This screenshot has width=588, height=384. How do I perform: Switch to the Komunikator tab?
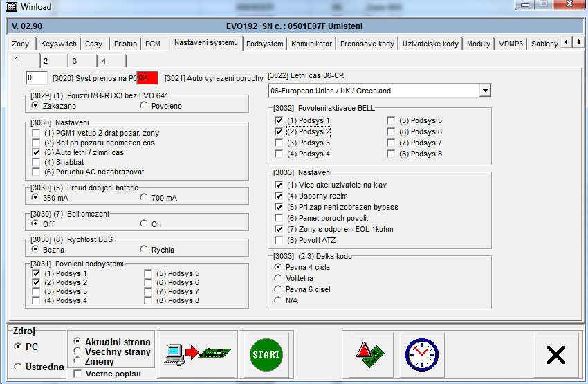pyautogui.click(x=311, y=44)
